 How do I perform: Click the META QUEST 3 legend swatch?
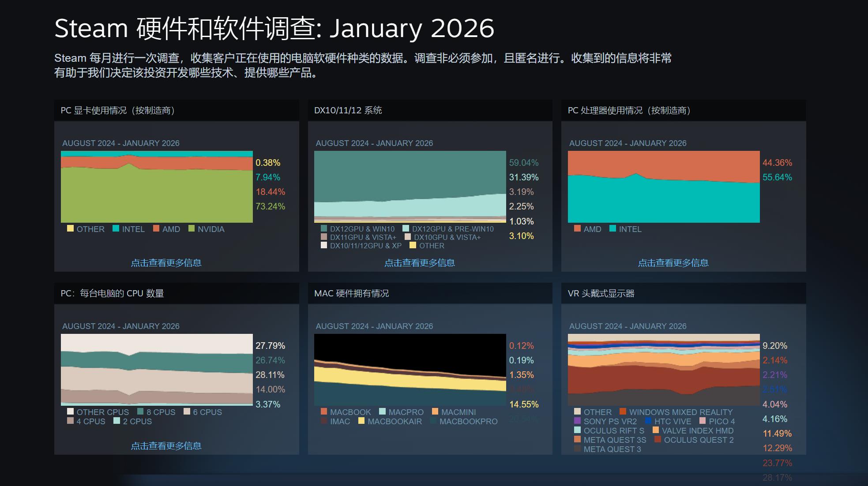(577, 449)
